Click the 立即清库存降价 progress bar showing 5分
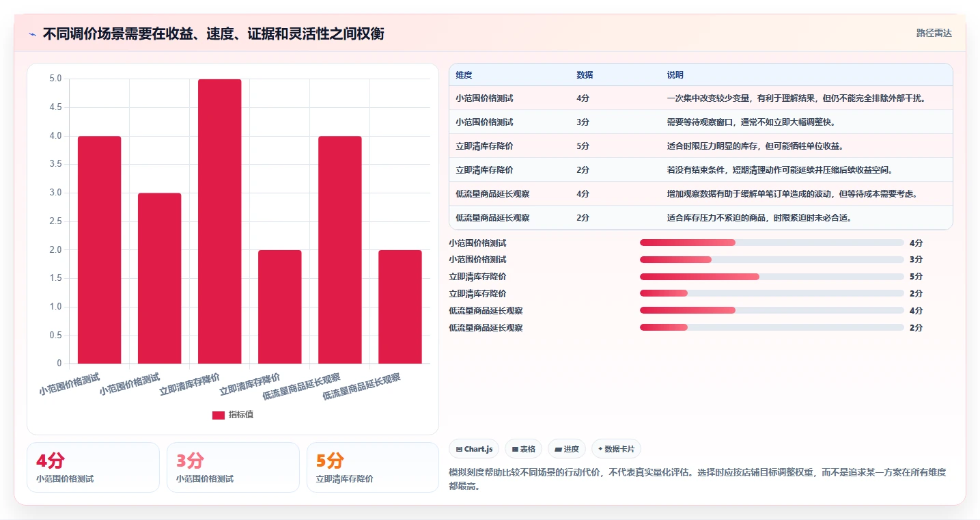Viewport: 980px width, 520px height. tap(772, 277)
